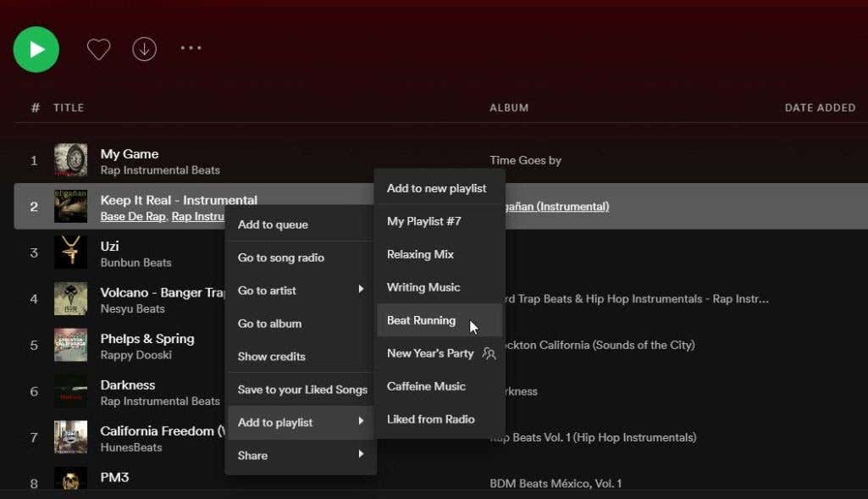Sort by the Title column header
Viewport: 868px width, 499px height.
coord(69,108)
